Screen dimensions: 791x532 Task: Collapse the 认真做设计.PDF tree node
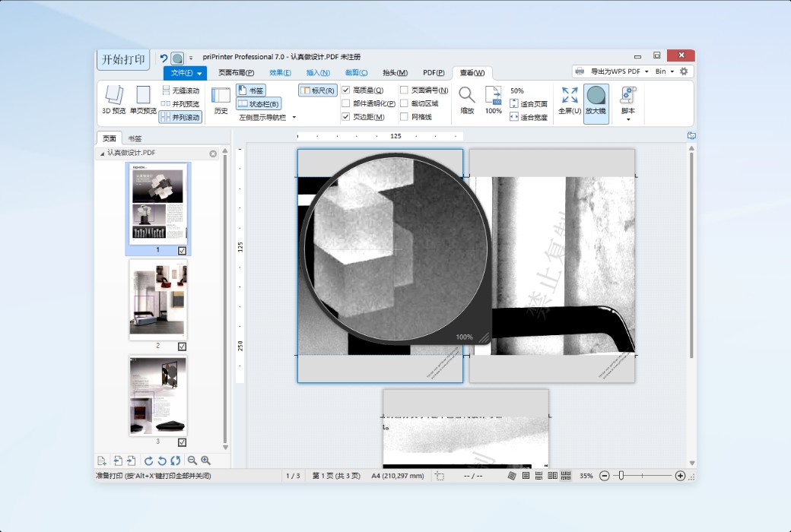point(102,154)
